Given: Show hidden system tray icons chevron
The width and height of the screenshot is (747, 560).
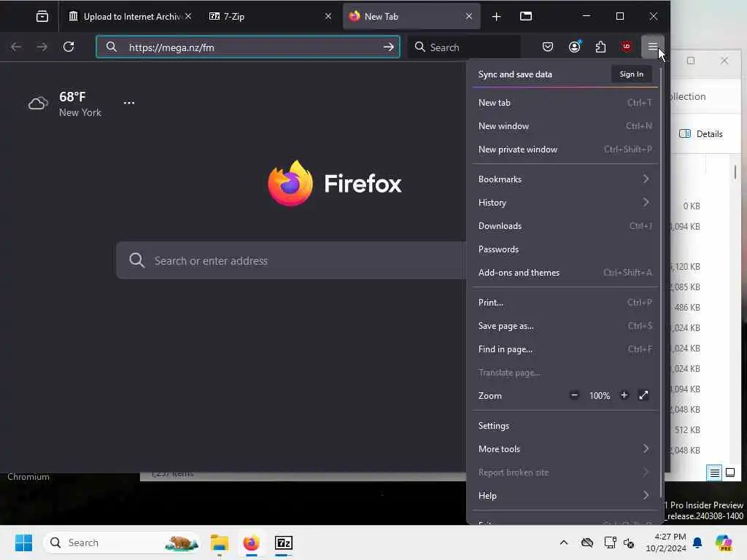Looking at the screenshot, I should (564, 542).
